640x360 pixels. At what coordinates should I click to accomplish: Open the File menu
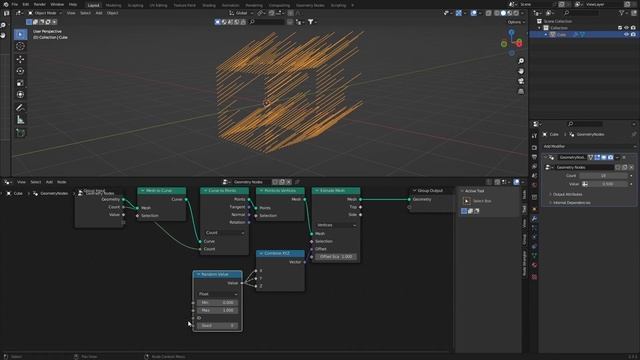coord(15,4)
